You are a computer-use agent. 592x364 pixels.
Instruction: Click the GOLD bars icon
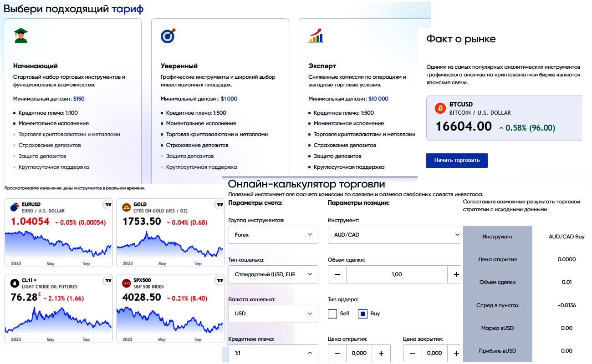click(x=126, y=207)
